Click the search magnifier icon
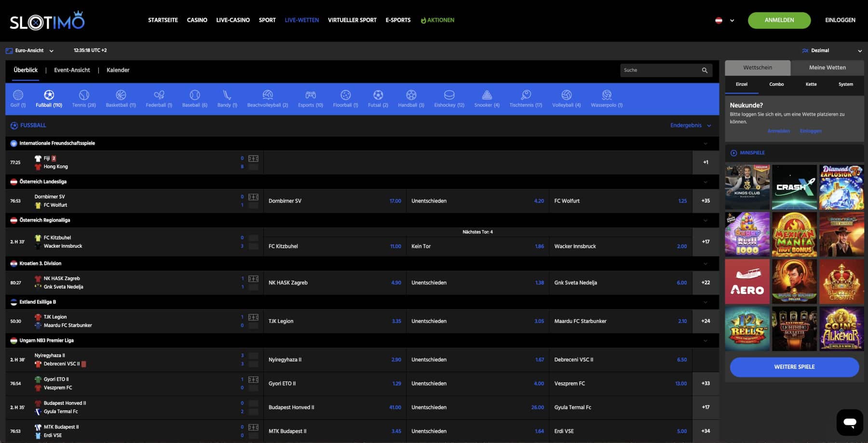The image size is (868, 443). (705, 70)
